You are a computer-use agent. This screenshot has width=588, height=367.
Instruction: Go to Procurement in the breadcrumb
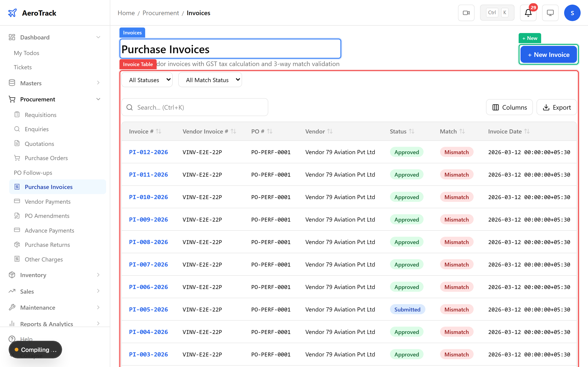(x=160, y=13)
